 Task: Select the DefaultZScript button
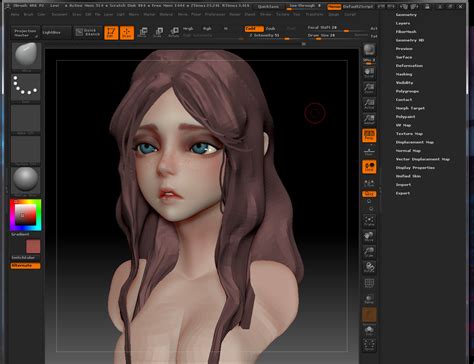(358, 7)
